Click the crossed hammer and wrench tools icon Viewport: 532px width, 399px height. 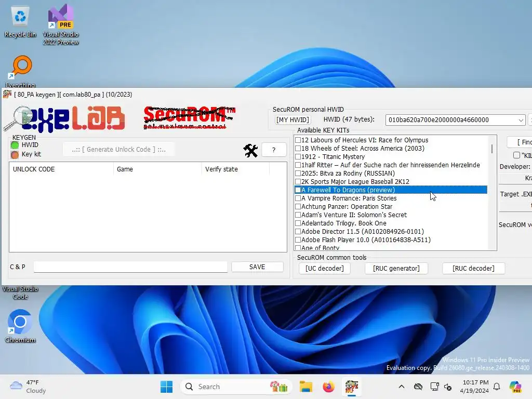click(x=250, y=150)
